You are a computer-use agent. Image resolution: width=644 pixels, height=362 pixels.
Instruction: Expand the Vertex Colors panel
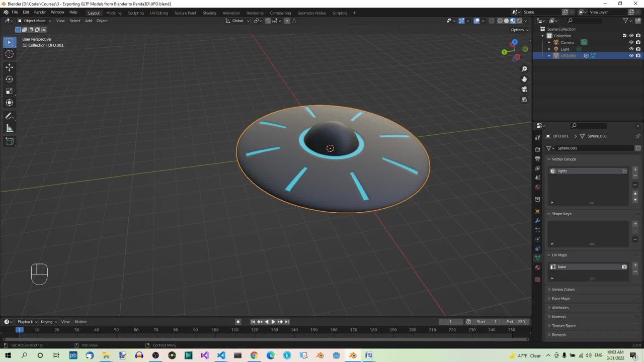(563, 290)
